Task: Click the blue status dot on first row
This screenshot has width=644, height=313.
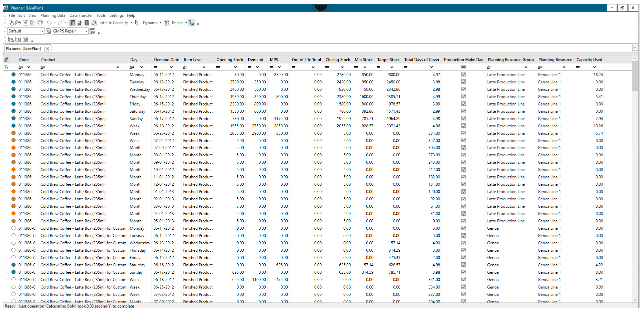Action: tap(14, 74)
